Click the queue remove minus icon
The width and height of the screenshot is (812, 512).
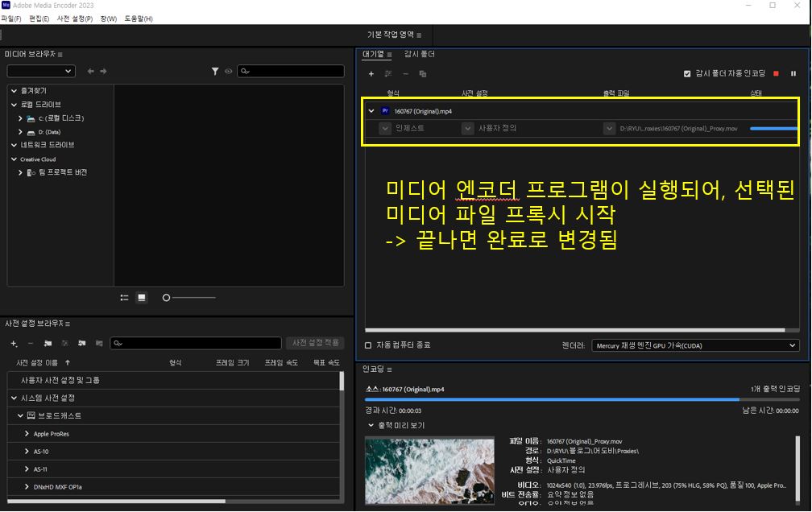click(x=405, y=74)
